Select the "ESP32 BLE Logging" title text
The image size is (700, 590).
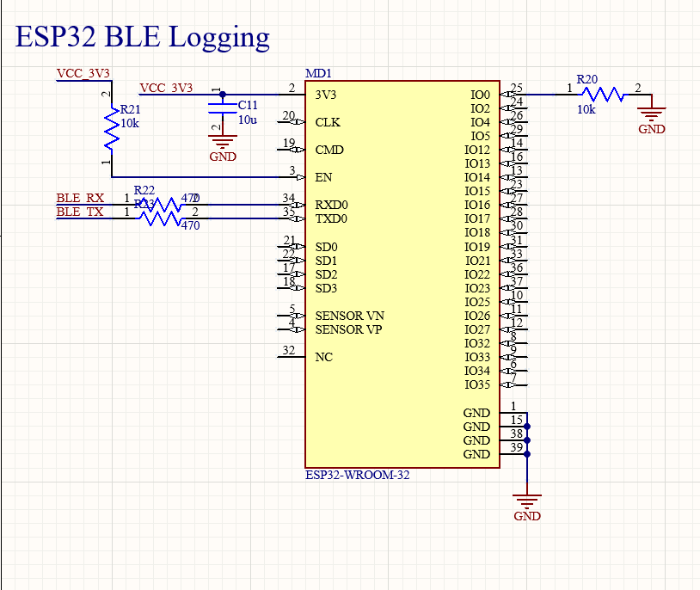tap(143, 38)
